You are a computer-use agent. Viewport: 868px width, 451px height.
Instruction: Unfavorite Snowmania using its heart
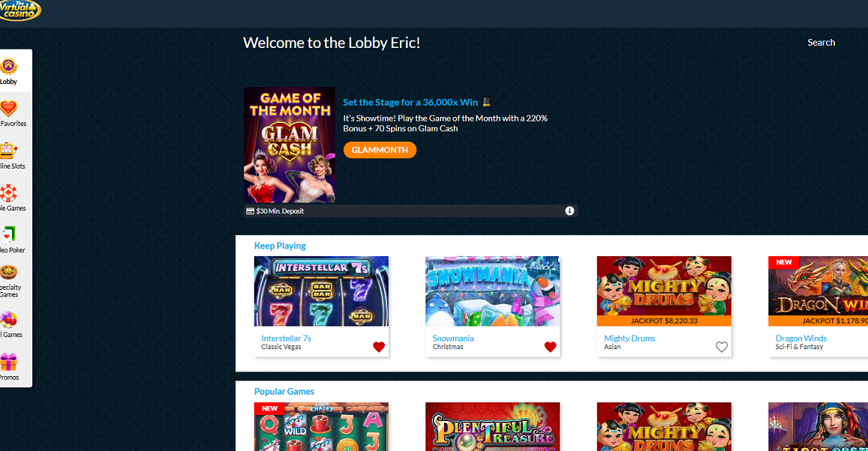click(x=550, y=347)
